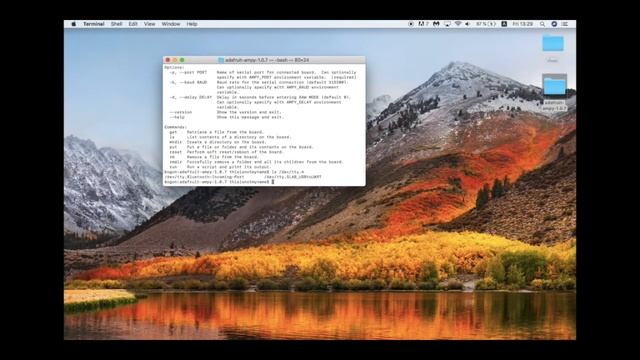Click the "Commands:" heading in Terminal
This screenshot has height=360, width=640.
[x=176, y=127]
